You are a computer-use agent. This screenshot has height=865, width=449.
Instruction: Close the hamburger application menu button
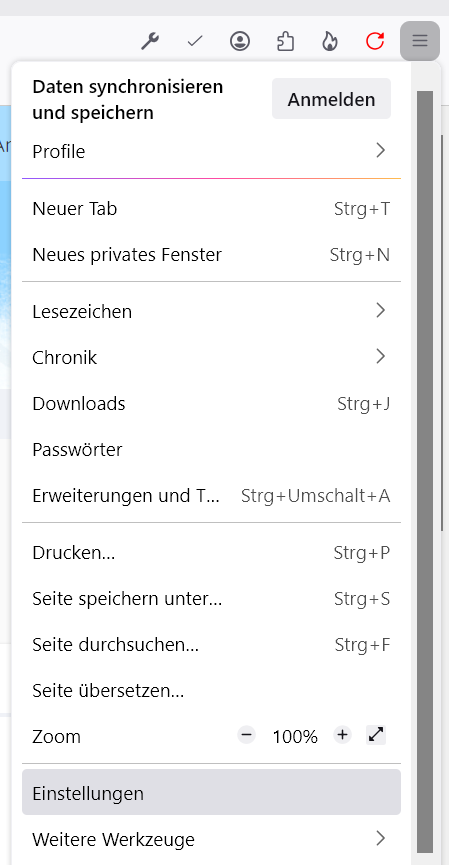tap(420, 41)
